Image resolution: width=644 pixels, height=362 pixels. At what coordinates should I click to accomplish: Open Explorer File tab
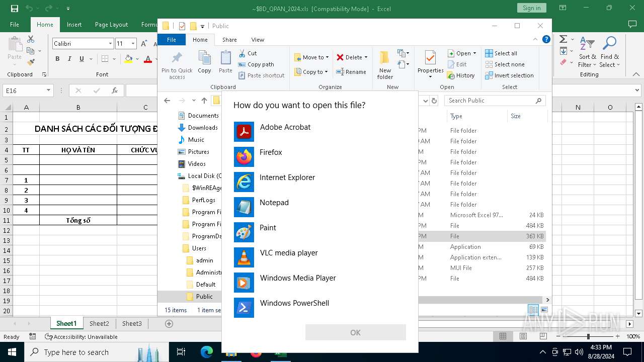[x=172, y=40]
